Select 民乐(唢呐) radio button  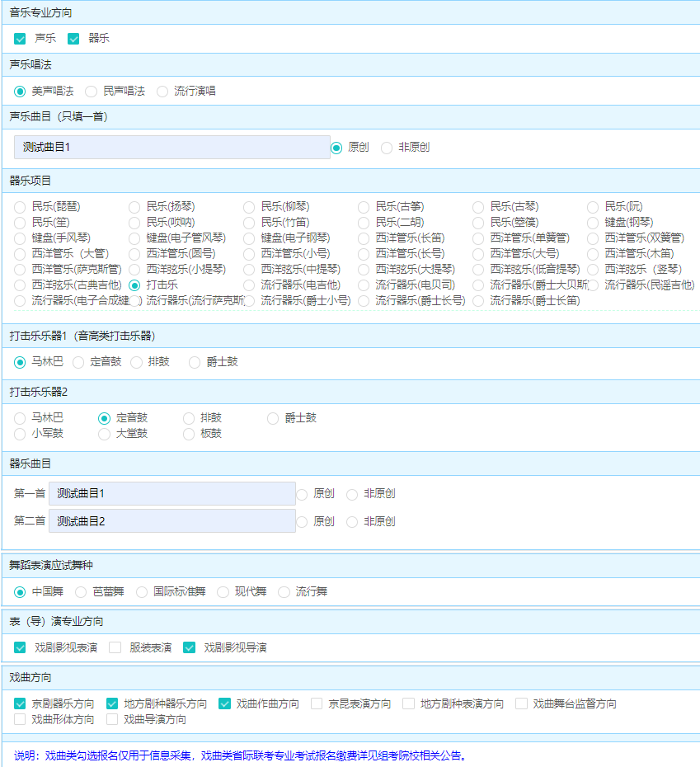click(x=134, y=223)
